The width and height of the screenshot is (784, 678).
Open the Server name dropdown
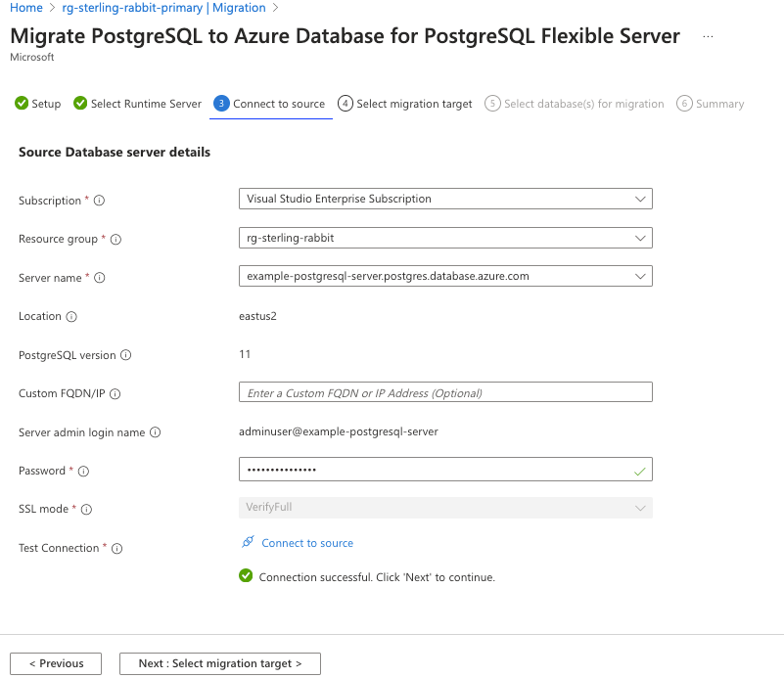pos(445,277)
